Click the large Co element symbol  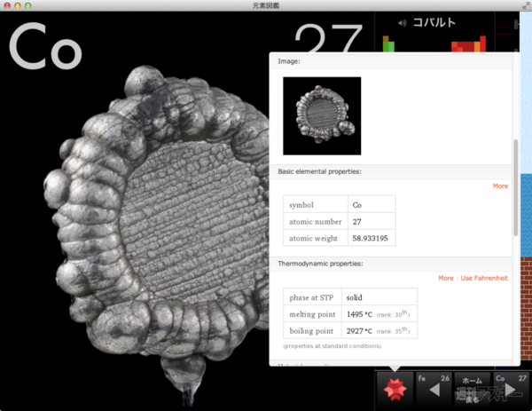coord(45,46)
